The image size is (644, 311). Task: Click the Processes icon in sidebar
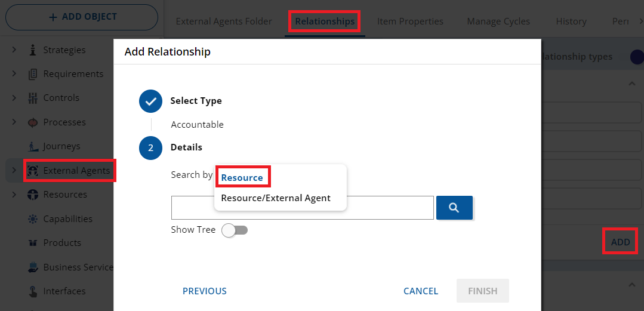click(33, 122)
